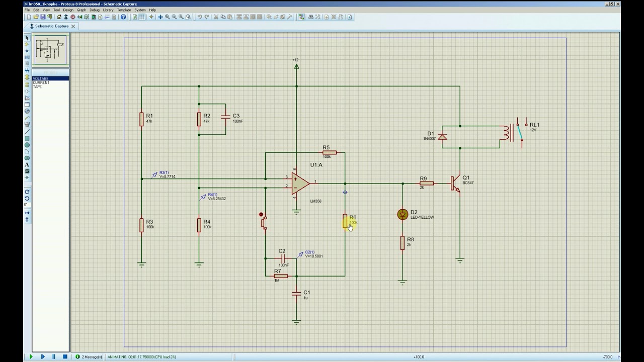Image resolution: width=644 pixels, height=362 pixels.
Task: Select the 2D Graphics Text tool
Action: tap(27, 164)
